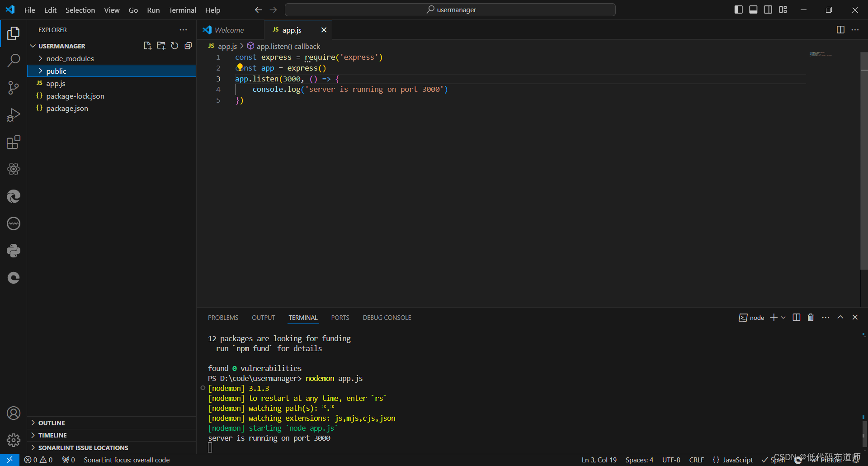Open the SonarLint wave icon view
868x466 pixels.
pos(14,223)
